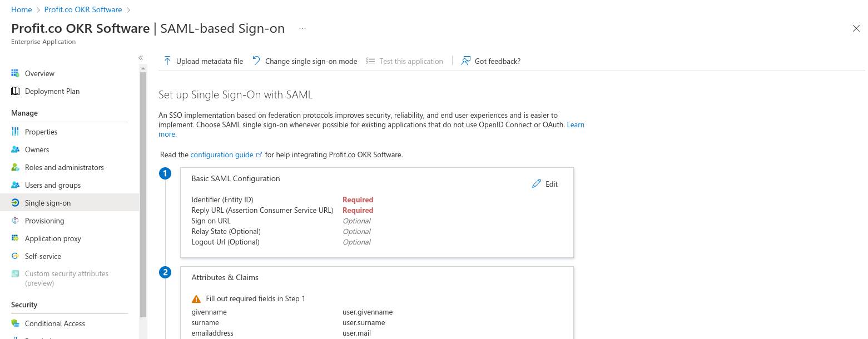
Task: Click Reply URL (Assertion Consumer Service URL) text
Action: click(262, 210)
